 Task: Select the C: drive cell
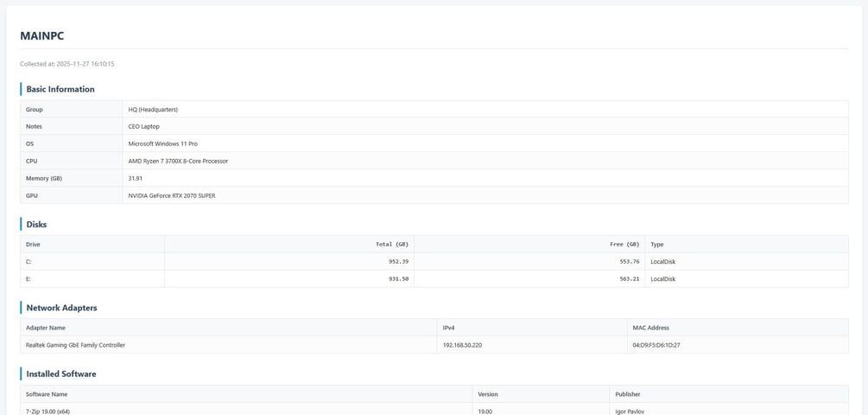click(92, 261)
